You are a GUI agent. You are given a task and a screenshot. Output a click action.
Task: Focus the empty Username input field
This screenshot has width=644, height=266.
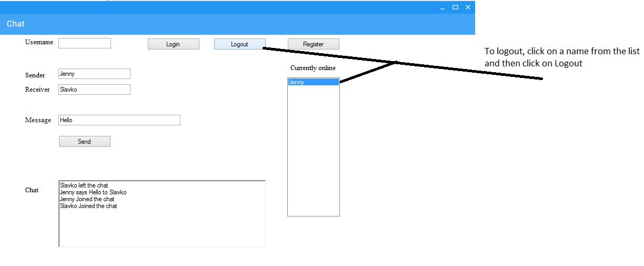[85, 43]
